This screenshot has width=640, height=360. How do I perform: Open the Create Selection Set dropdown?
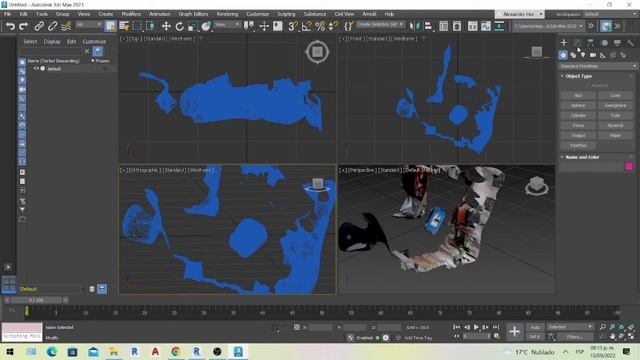click(380, 25)
